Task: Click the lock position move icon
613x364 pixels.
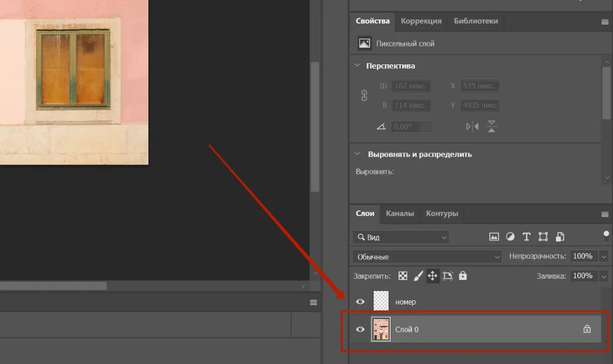Action: pos(433,276)
